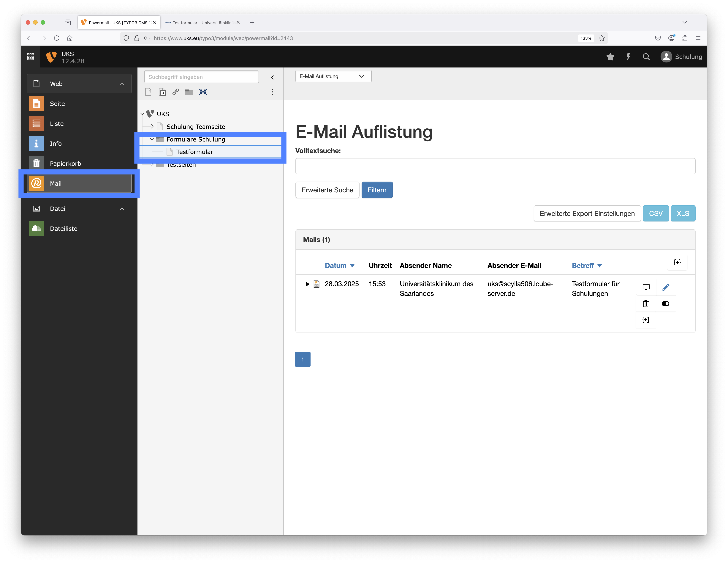Viewport: 728px width, 563px height.
Task: Open the backend search magnifier icon
Action: coord(646,57)
